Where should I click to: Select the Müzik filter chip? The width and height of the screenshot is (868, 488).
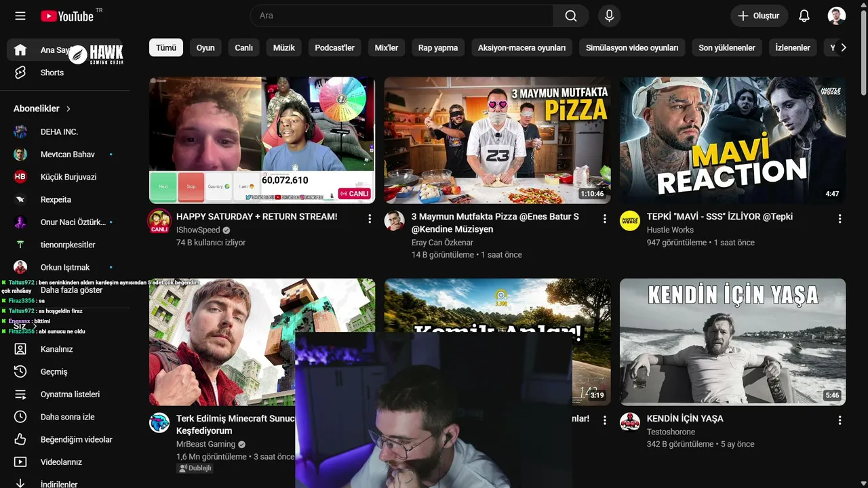pos(284,47)
